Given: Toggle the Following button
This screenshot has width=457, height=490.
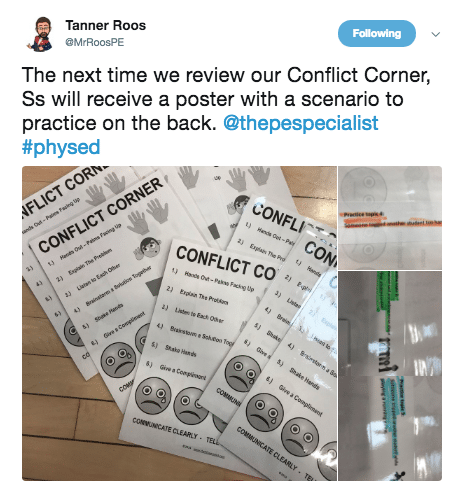Looking at the screenshot, I should coord(377,33).
